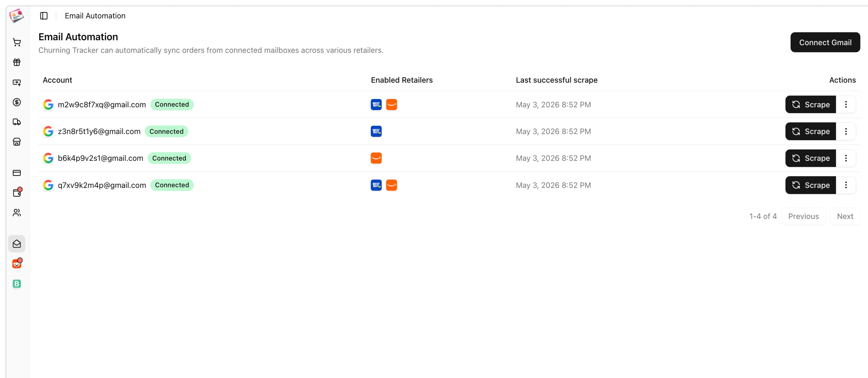Viewport: 868px width, 378px height.
Task: Go to the Next page
Action: (x=845, y=216)
